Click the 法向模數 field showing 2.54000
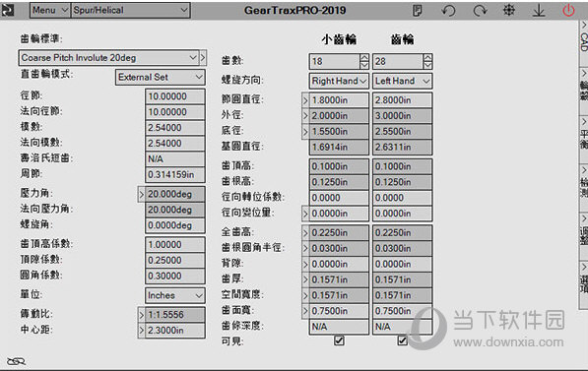Viewport: 588px width, 371px height. (175, 144)
